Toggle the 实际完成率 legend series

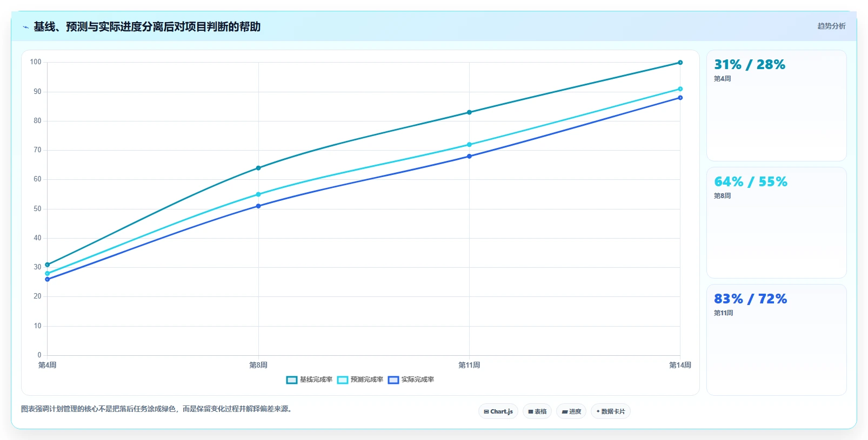pos(411,380)
